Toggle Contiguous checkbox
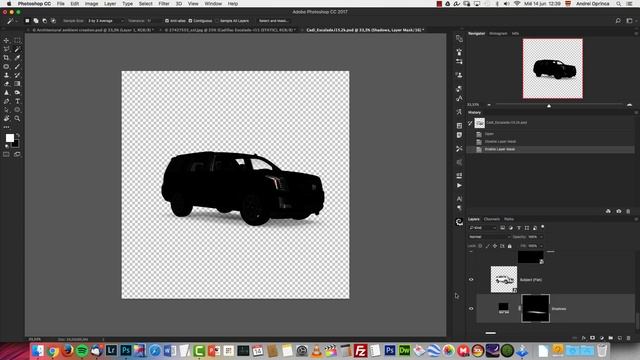640x360 pixels. (190, 20)
